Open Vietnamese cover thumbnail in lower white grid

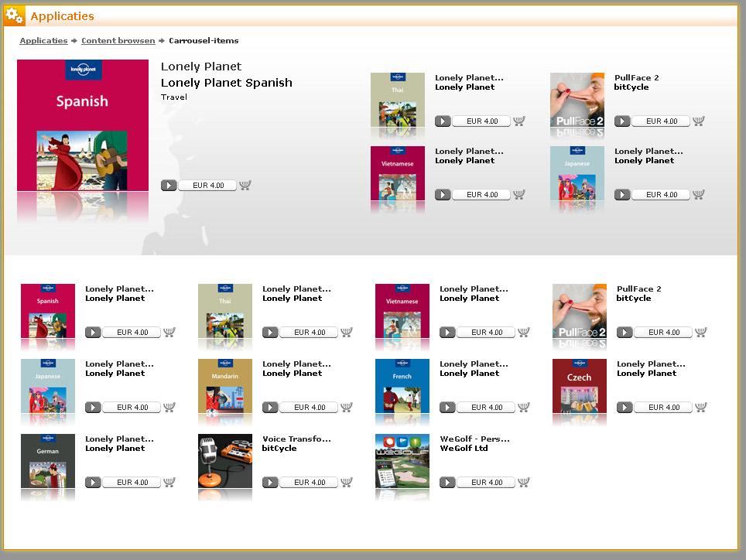click(402, 310)
